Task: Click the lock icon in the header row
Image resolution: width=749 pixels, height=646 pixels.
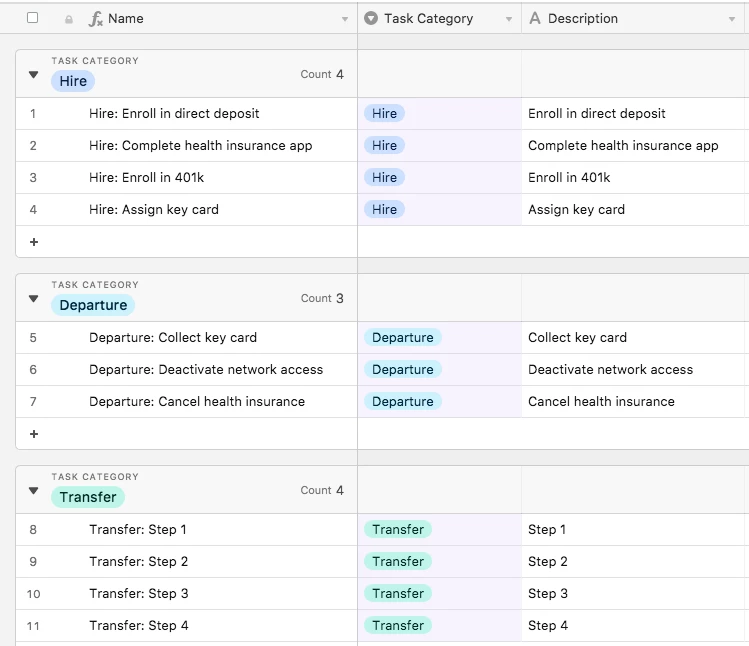Action: (x=69, y=19)
